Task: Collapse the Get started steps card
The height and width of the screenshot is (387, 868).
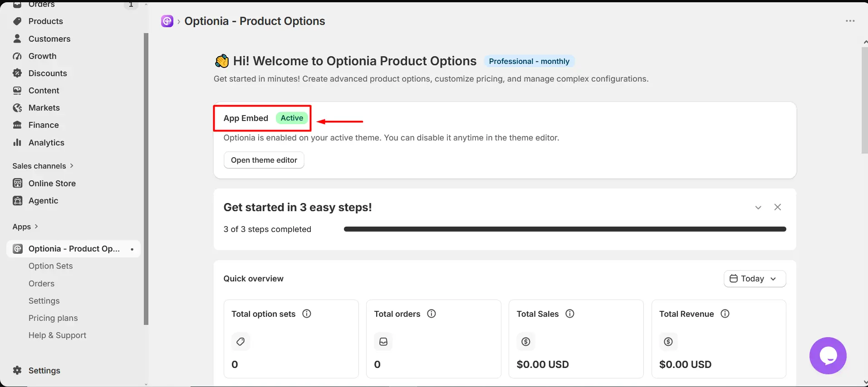Action: pyautogui.click(x=758, y=207)
